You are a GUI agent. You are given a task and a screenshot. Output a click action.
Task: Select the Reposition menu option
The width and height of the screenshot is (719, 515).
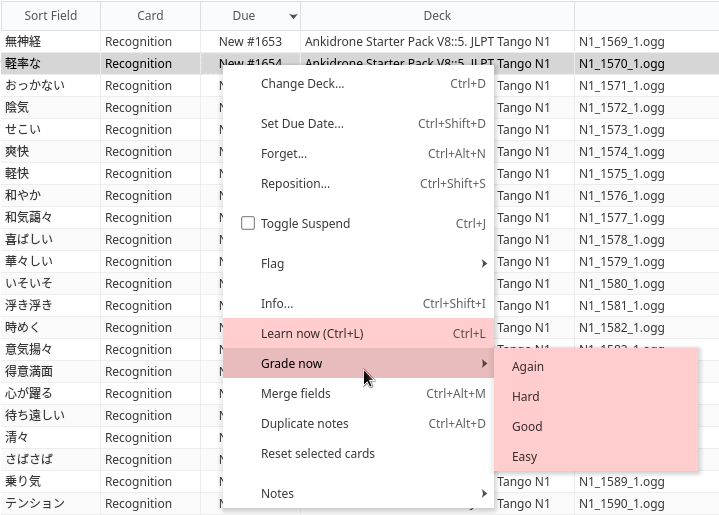295,184
